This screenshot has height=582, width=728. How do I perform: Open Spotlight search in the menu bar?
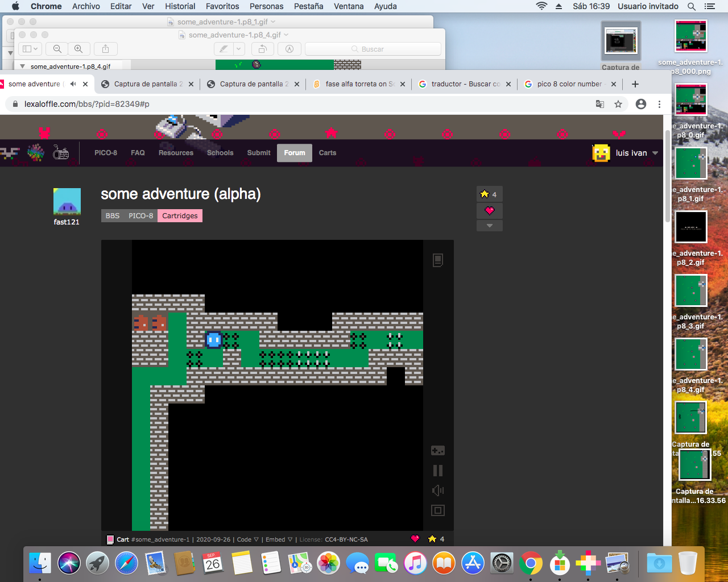pyautogui.click(x=692, y=6)
